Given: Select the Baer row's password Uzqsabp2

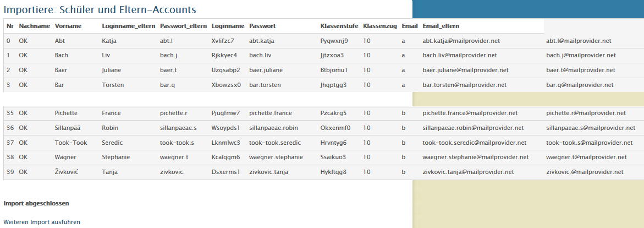Looking at the screenshot, I should click(x=225, y=70).
